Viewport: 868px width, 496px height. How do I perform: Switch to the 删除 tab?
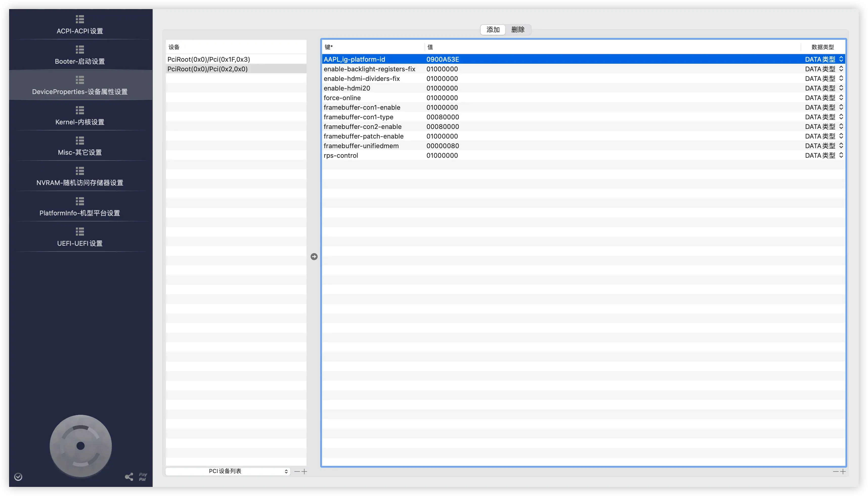(518, 30)
